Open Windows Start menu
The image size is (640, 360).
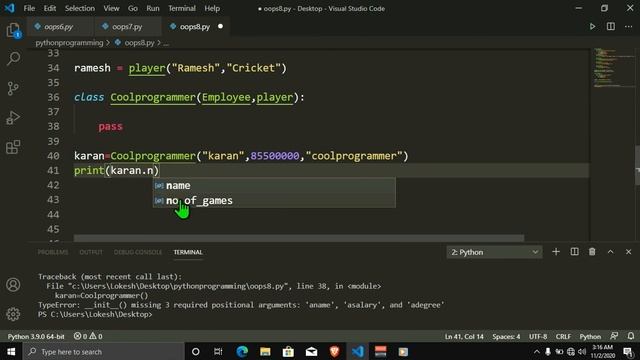click(x=11, y=351)
